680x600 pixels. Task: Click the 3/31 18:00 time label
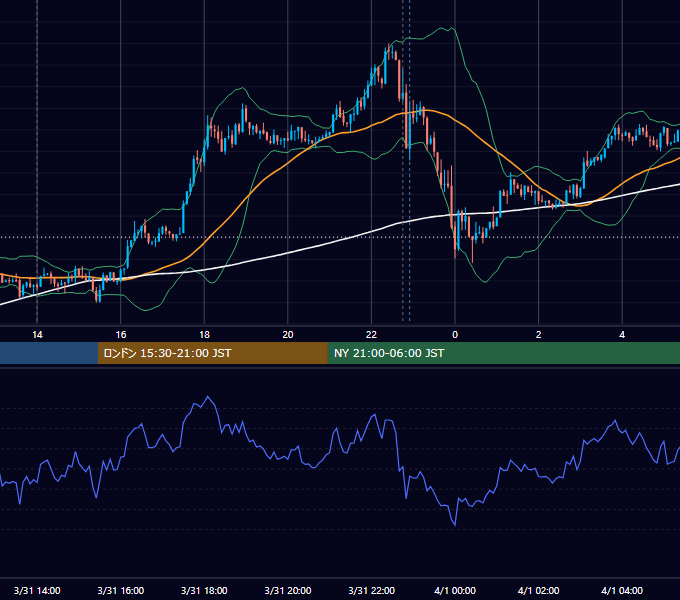(x=204, y=590)
